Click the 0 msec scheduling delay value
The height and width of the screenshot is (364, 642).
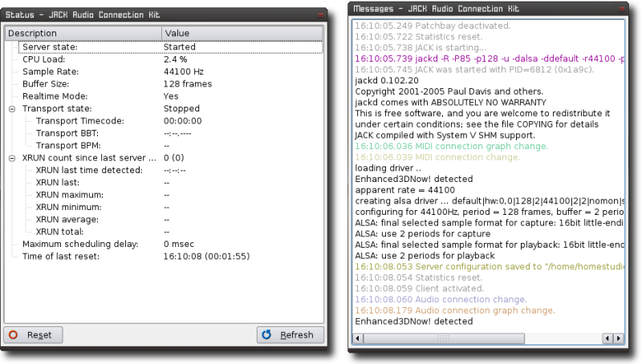(x=178, y=245)
